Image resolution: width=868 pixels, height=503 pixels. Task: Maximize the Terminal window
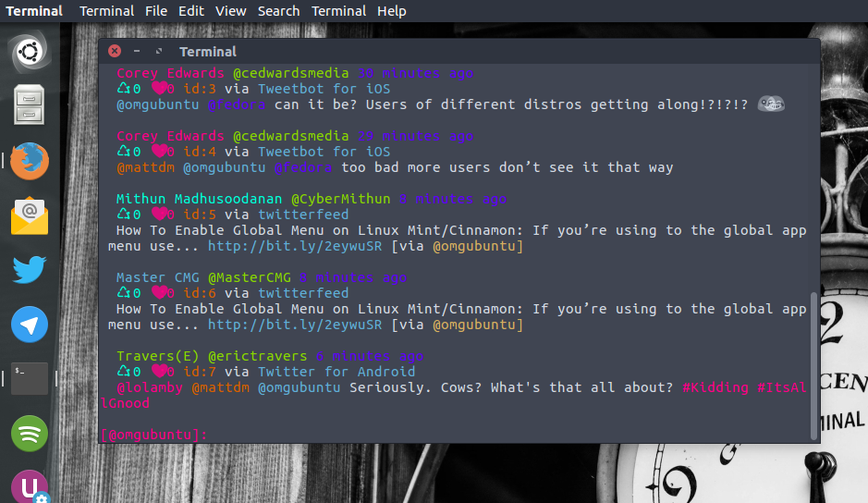tap(159, 51)
